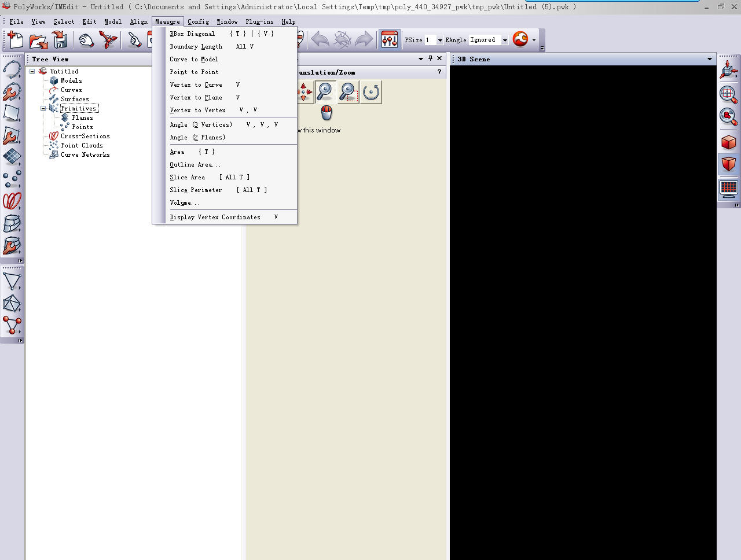
Task: Click the pointing-hand selection toolbar icon
Action: pos(135,40)
